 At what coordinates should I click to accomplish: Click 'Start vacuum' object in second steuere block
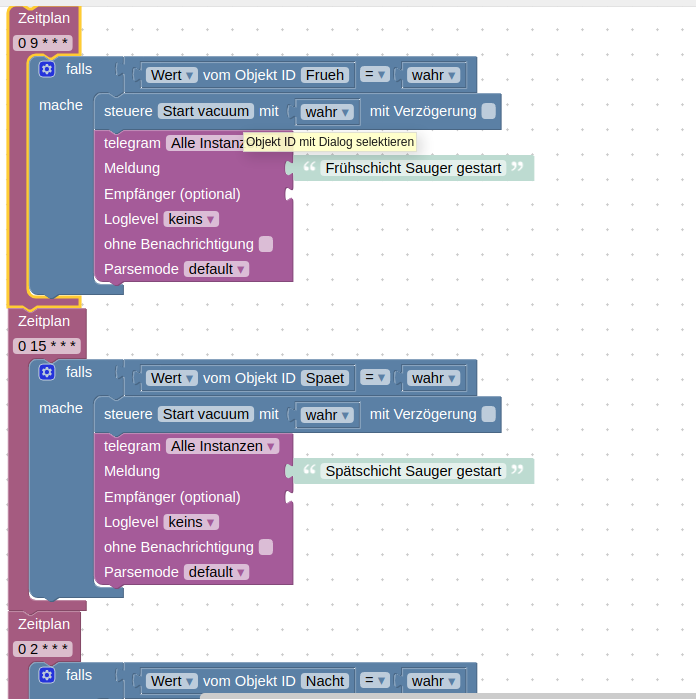click(206, 414)
